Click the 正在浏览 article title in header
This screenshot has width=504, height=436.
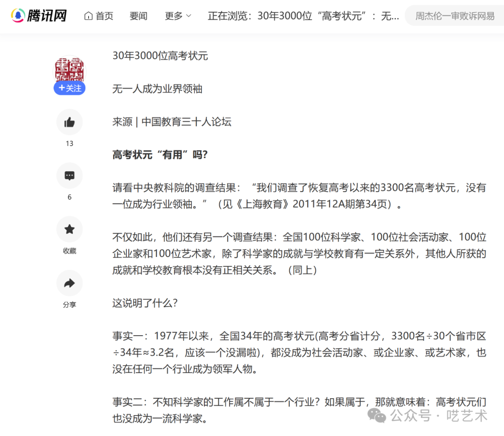[x=303, y=16]
